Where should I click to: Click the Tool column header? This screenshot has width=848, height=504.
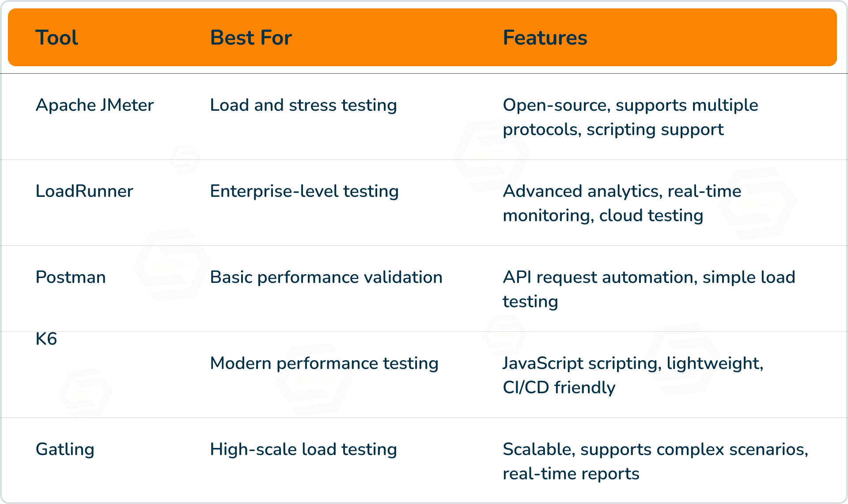pos(57,38)
